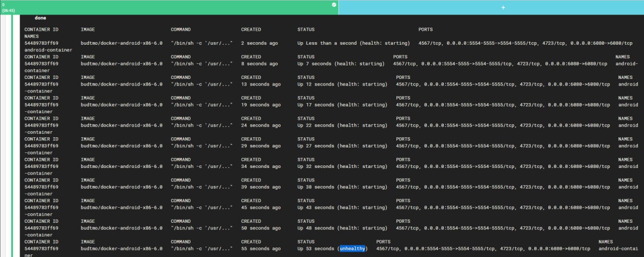The image size is (644, 257).
Task: Click the '24 seconds ago' created value
Action: click(261, 126)
